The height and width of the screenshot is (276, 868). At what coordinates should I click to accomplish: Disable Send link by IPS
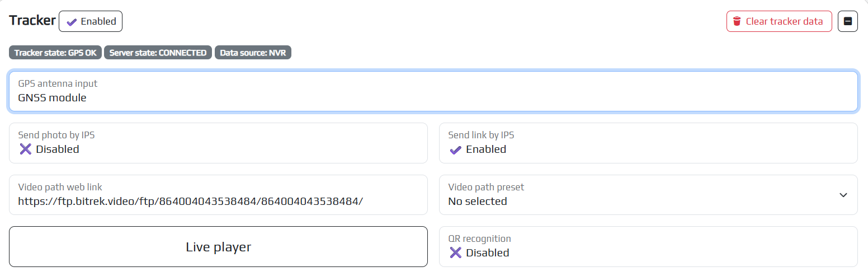click(648, 143)
